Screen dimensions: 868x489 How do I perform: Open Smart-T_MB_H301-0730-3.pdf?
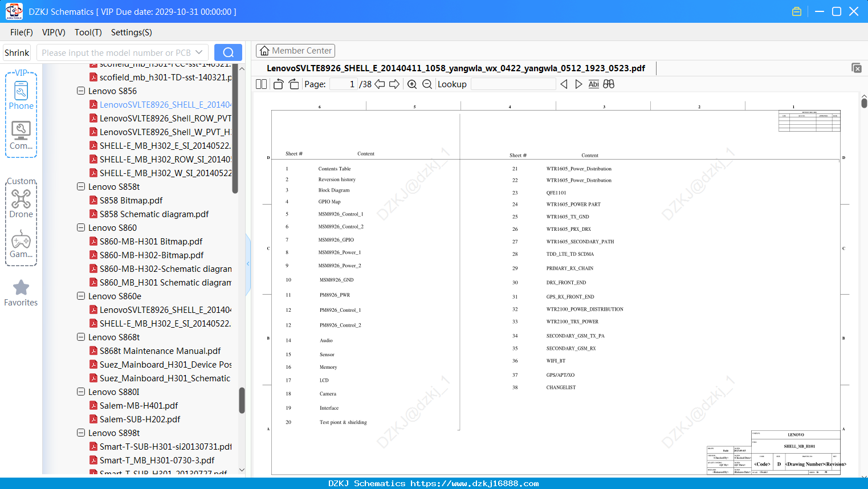(x=157, y=461)
